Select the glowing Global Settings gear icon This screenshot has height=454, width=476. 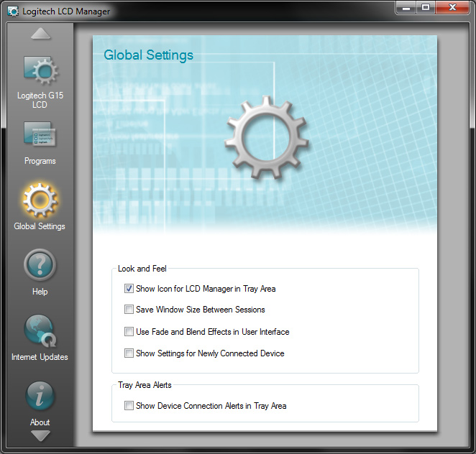click(x=40, y=200)
